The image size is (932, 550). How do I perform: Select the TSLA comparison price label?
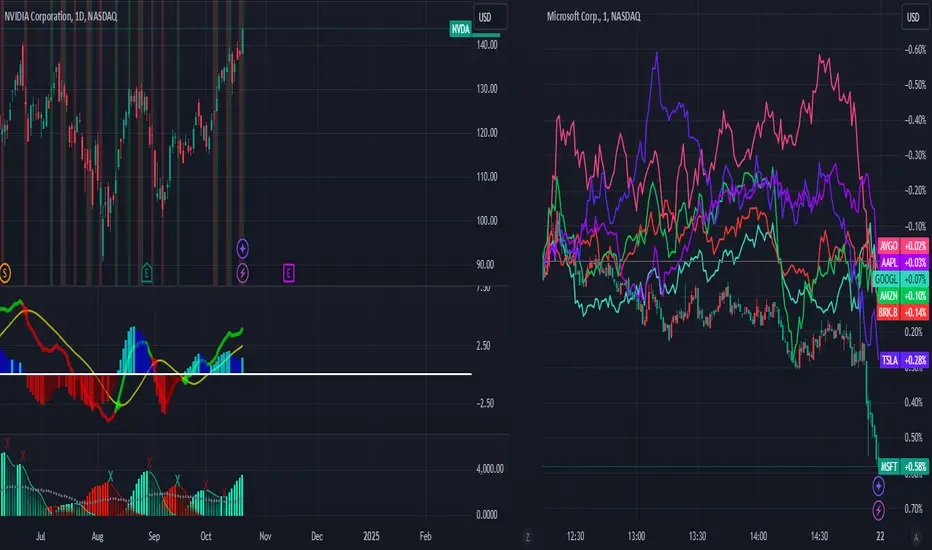pos(888,359)
